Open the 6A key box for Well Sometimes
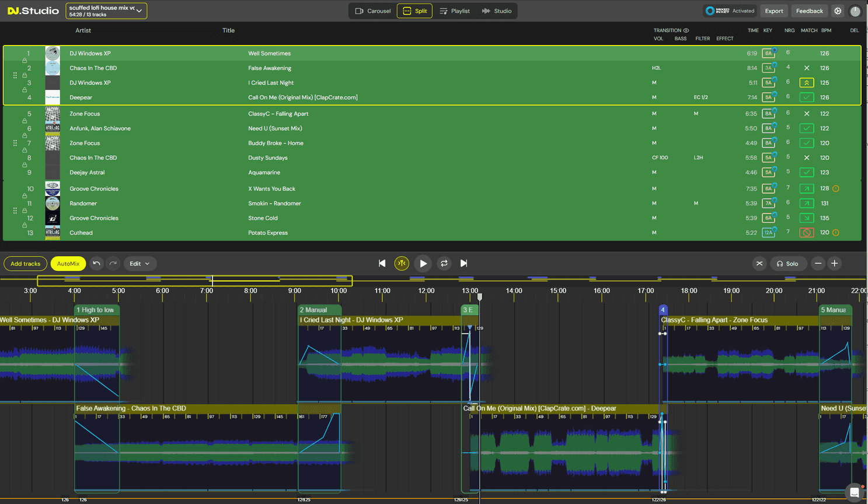 pyautogui.click(x=768, y=54)
